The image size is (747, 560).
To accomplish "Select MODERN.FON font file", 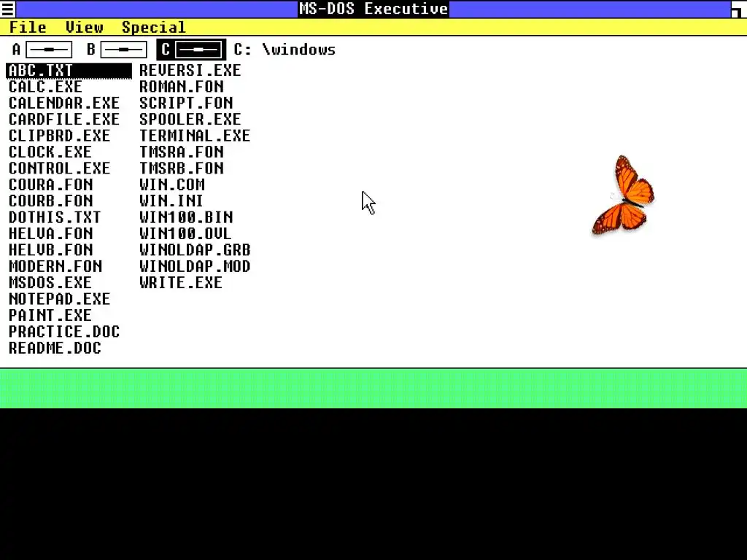I will pyautogui.click(x=55, y=266).
